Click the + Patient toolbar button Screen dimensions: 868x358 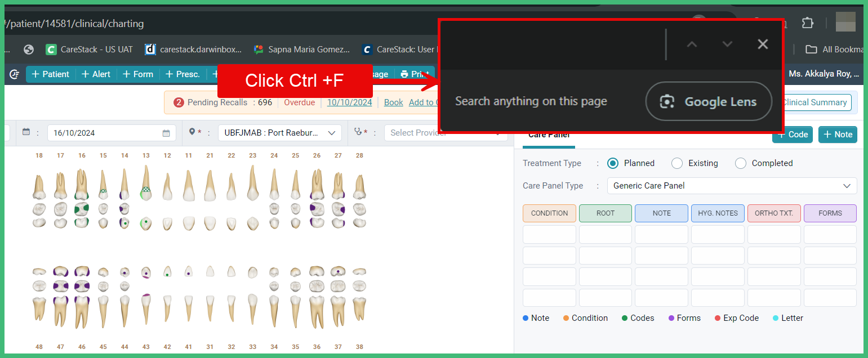[51, 74]
